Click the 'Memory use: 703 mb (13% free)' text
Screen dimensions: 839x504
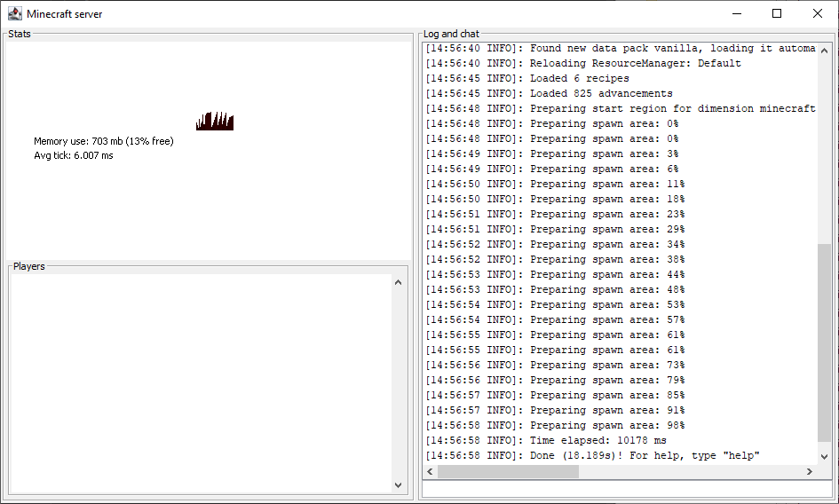click(104, 141)
